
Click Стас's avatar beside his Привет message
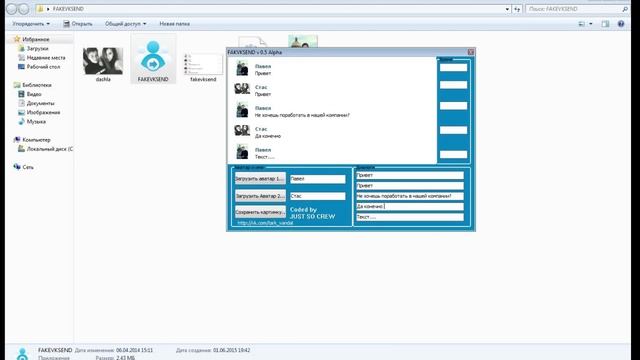click(242, 89)
